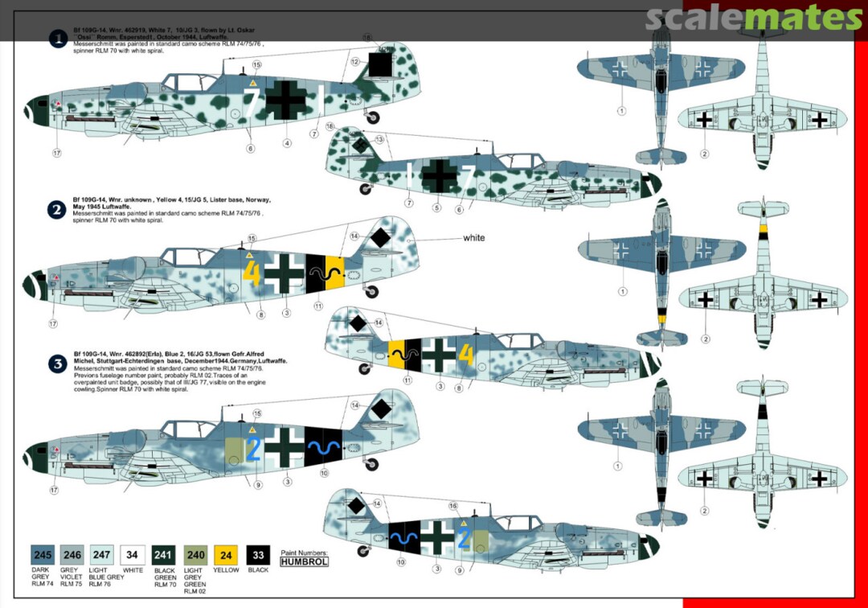Choose the 241 Black Green RLM 70 swatch
The width and height of the screenshot is (868, 608).
[x=163, y=554]
